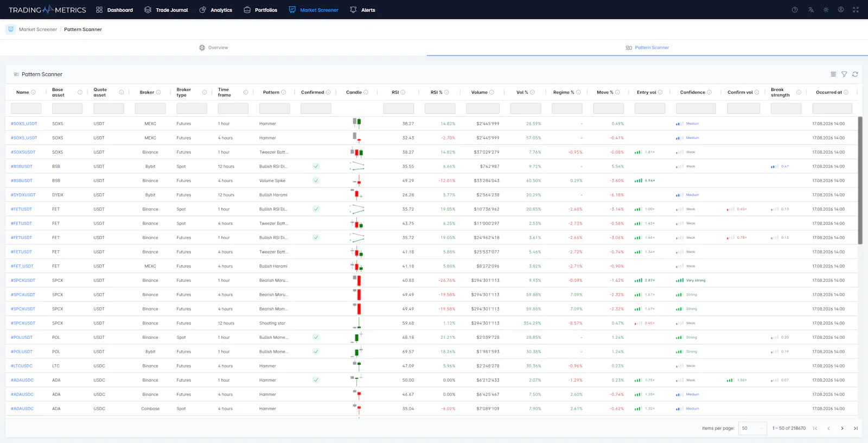Click the Market Screener breadcrumb link
This screenshot has width=868, height=443.
[38, 29]
